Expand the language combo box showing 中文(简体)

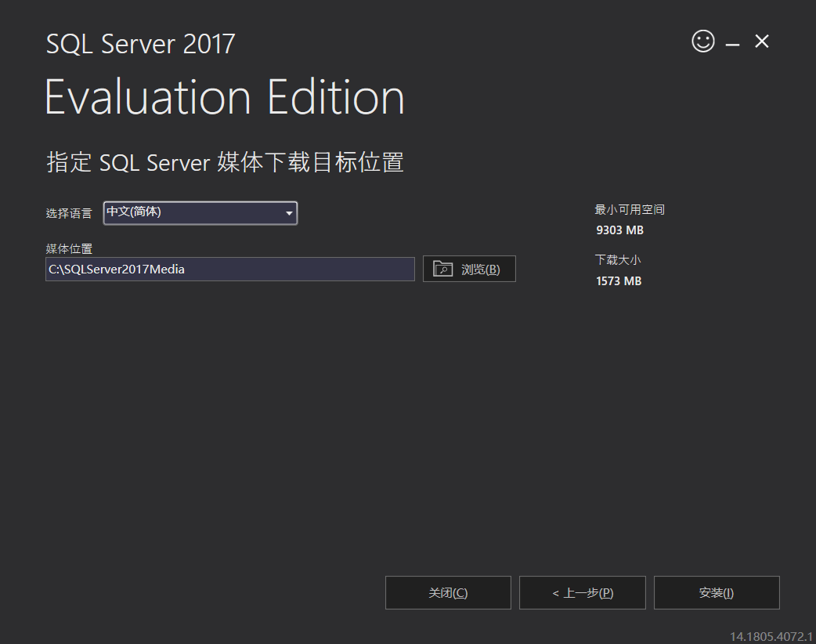click(x=200, y=212)
